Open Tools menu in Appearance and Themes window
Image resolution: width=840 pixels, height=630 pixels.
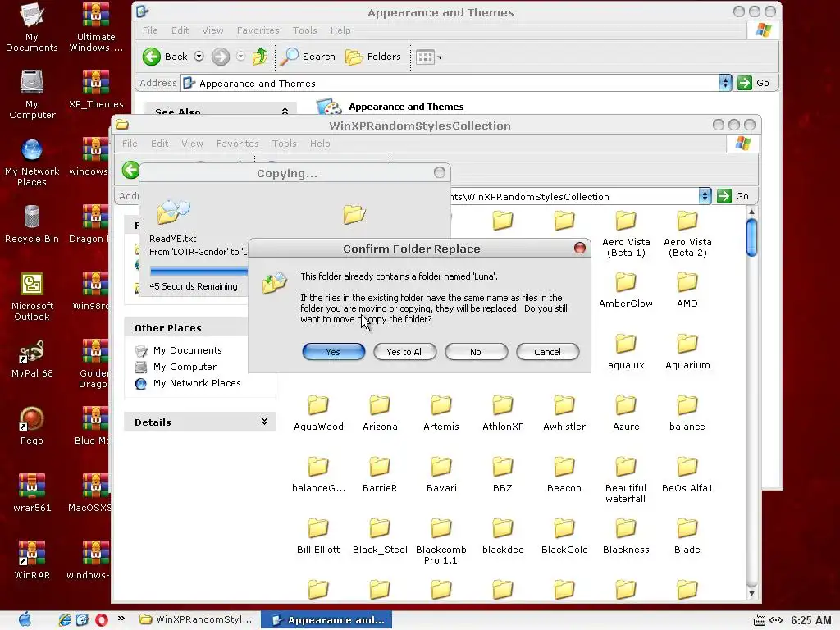pyautogui.click(x=305, y=30)
